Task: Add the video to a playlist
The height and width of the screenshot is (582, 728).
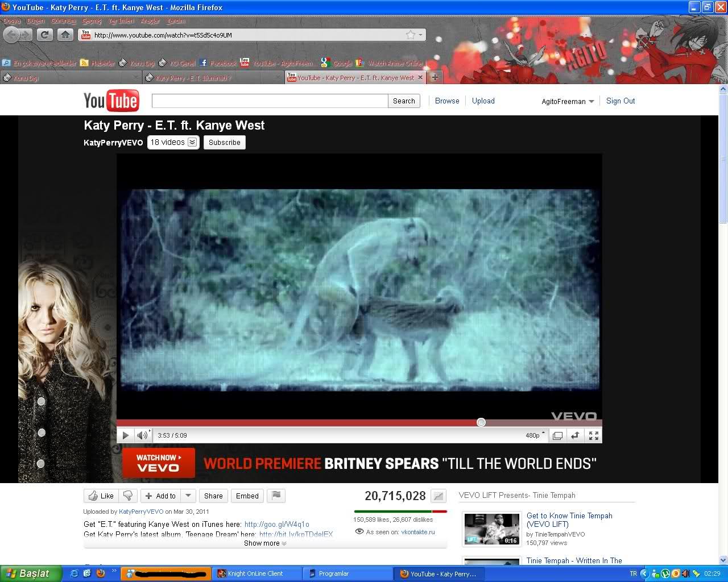Action: point(160,496)
